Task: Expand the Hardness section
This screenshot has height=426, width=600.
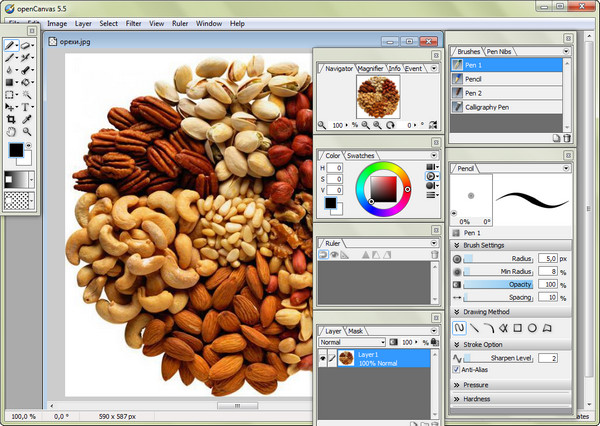Action: coord(510,398)
